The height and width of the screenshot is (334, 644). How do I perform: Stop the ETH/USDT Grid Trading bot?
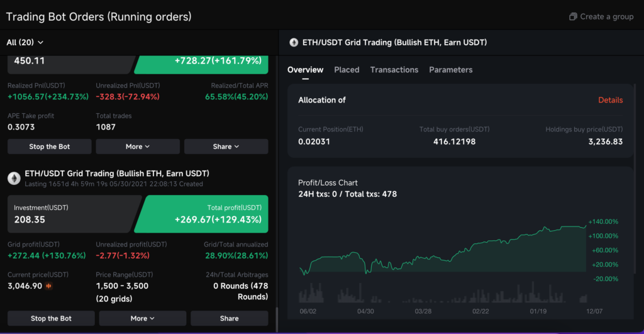(x=51, y=318)
